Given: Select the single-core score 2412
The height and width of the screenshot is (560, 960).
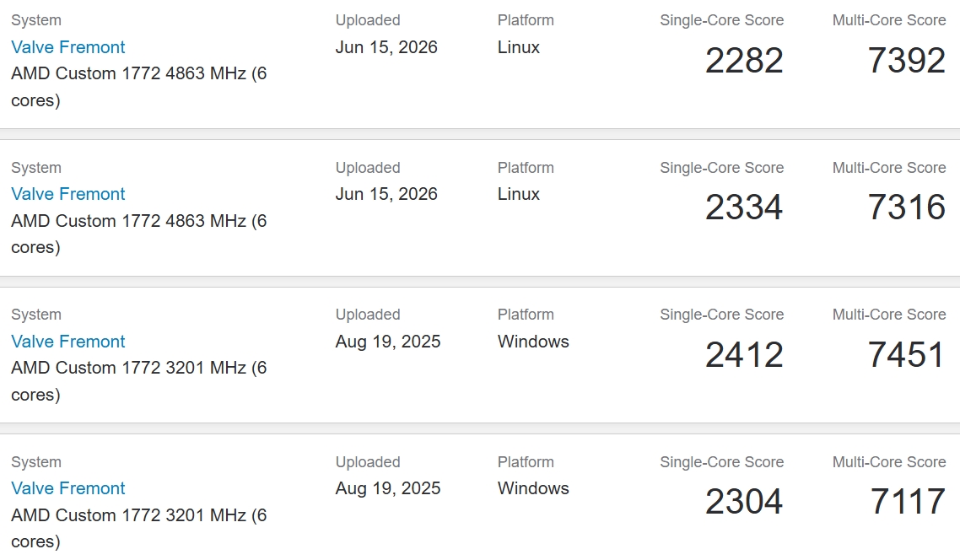Looking at the screenshot, I should click(744, 355).
